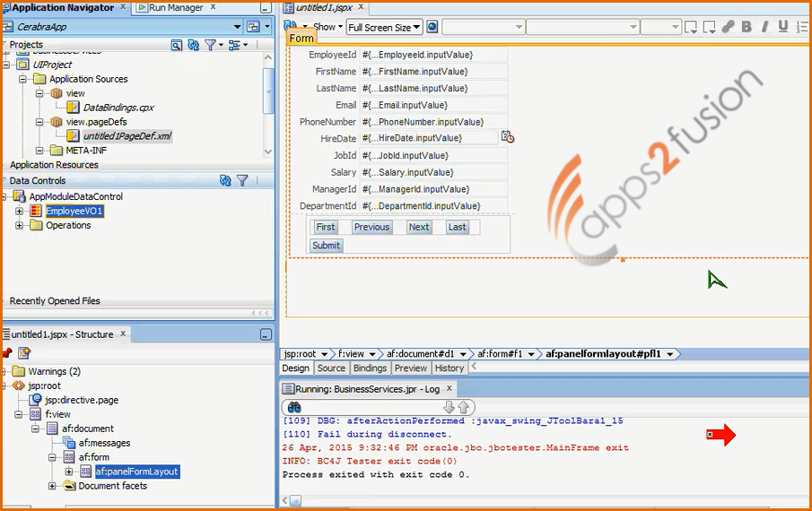The width and height of the screenshot is (812, 511).
Task: Click the Form tab label on the canvas
Action: (301, 39)
